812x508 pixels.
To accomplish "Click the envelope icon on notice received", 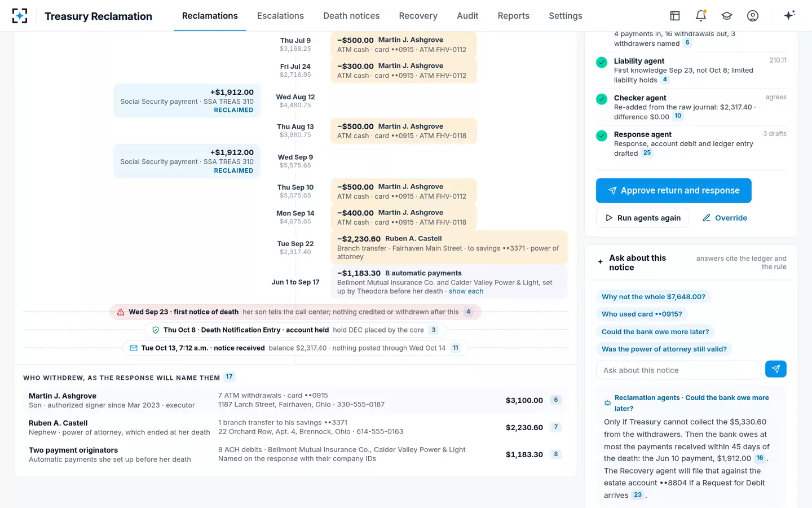I will pos(134,348).
